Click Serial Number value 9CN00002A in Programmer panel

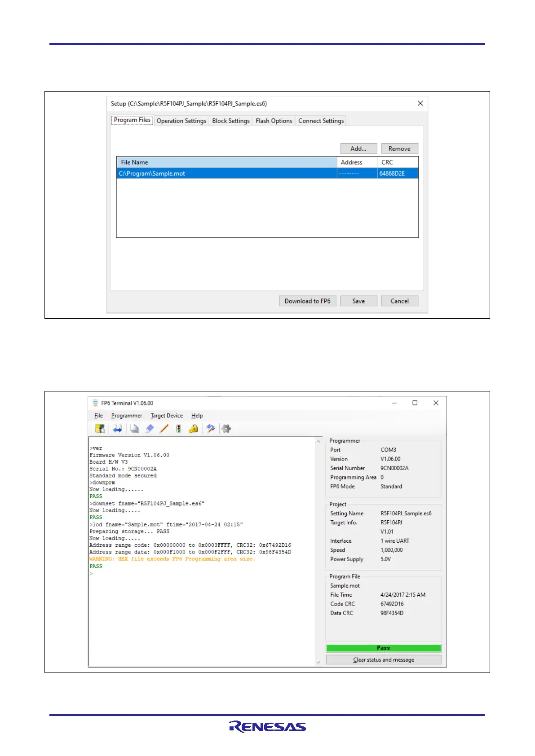(394, 468)
